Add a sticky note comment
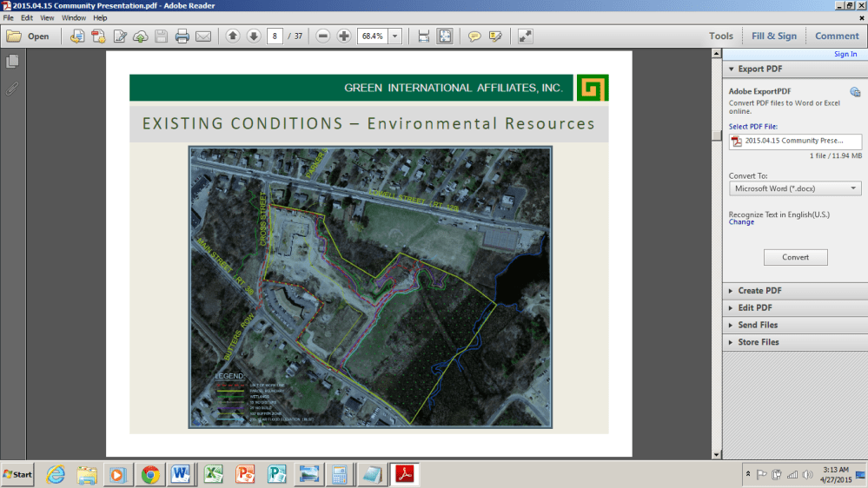This screenshot has height=488, width=868. (474, 36)
